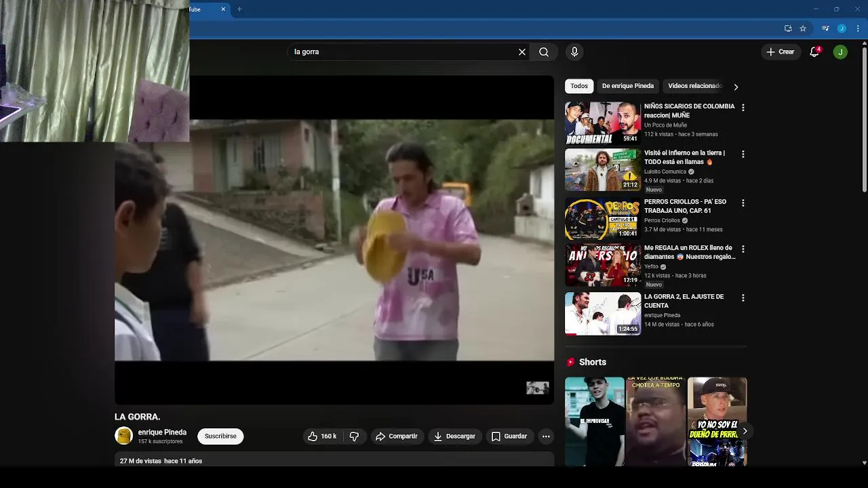
Task: Click the LA GORRA. video title
Action: tap(138, 417)
